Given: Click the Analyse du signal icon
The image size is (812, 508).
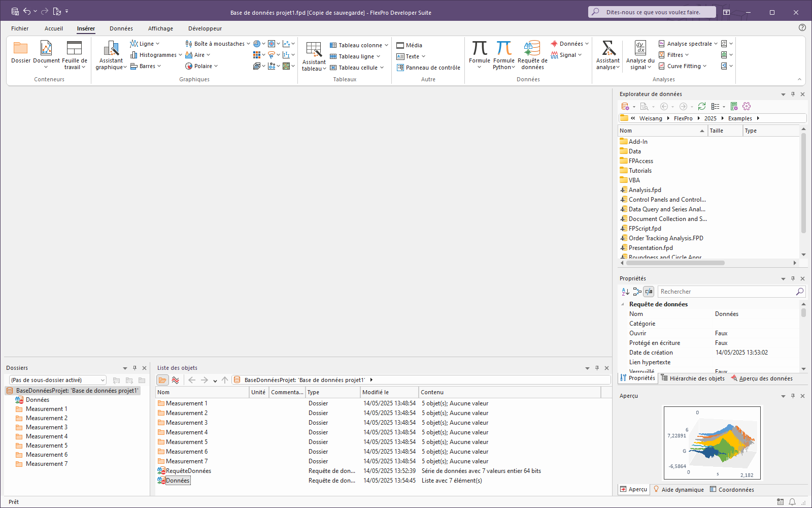Looking at the screenshot, I should point(640,49).
